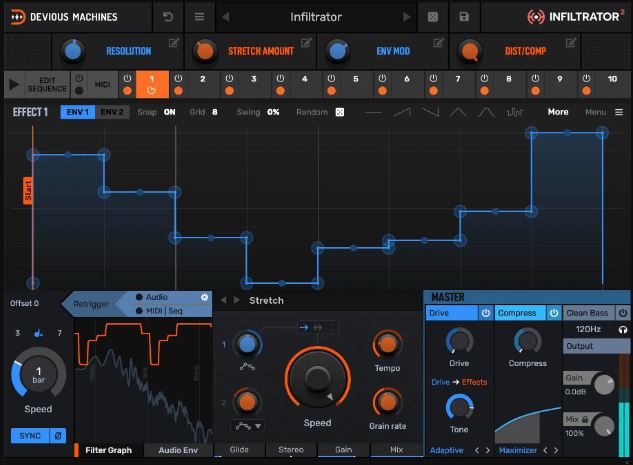633x465 pixels.
Task: Open dropdown arrow below modulator 2 knob
Action: 258,426
